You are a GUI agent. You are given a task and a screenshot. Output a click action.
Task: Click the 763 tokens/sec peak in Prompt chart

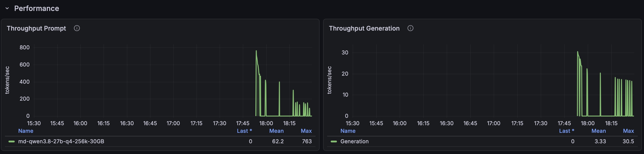point(256,51)
